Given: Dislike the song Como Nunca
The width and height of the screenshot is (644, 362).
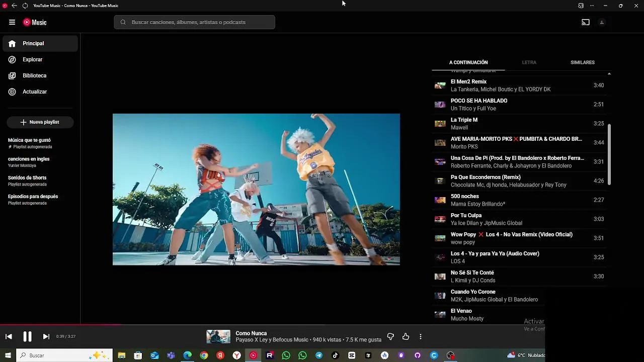Looking at the screenshot, I should click(x=390, y=336).
